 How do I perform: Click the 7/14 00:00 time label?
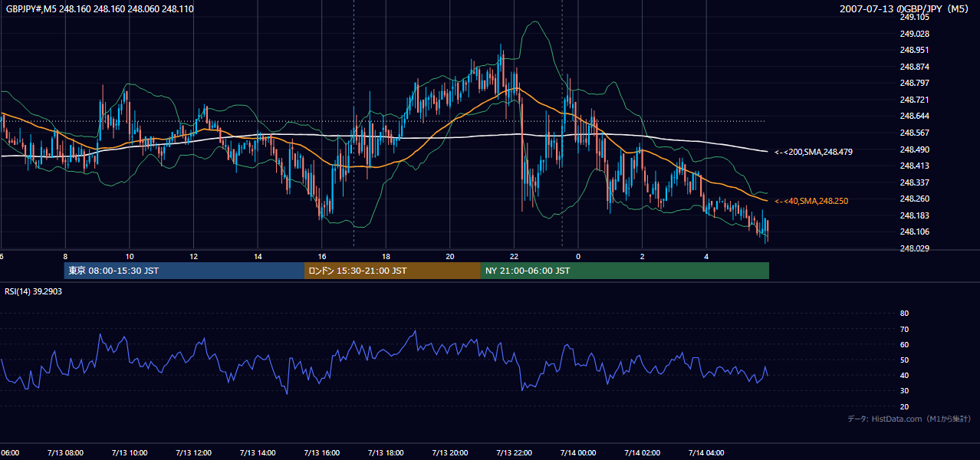(x=578, y=453)
